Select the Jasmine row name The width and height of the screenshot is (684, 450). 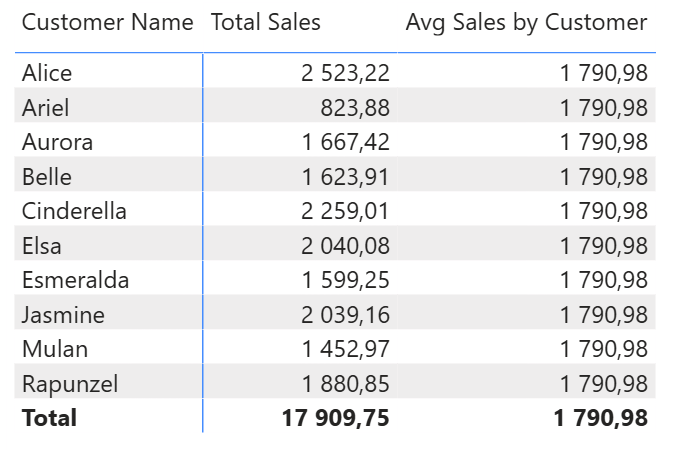click(x=63, y=315)
